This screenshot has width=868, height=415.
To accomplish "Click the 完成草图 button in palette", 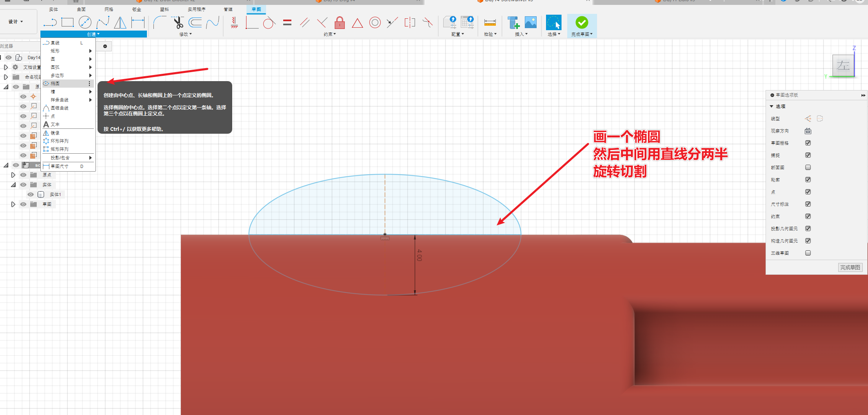I will click(x=850, y=267).
